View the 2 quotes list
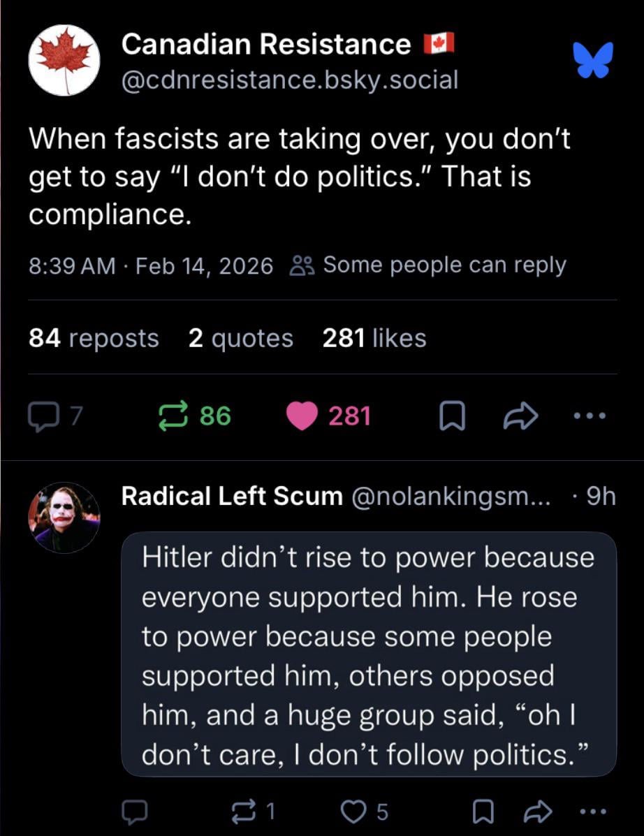This screenshot has width=644, height=836. tap(240, 338)
